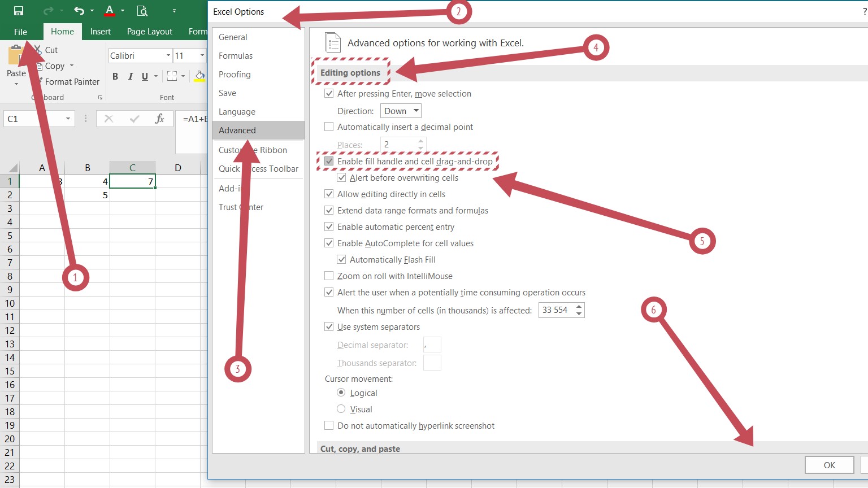Uncheck Enable AutoComplete for cell values

(329, 243)
